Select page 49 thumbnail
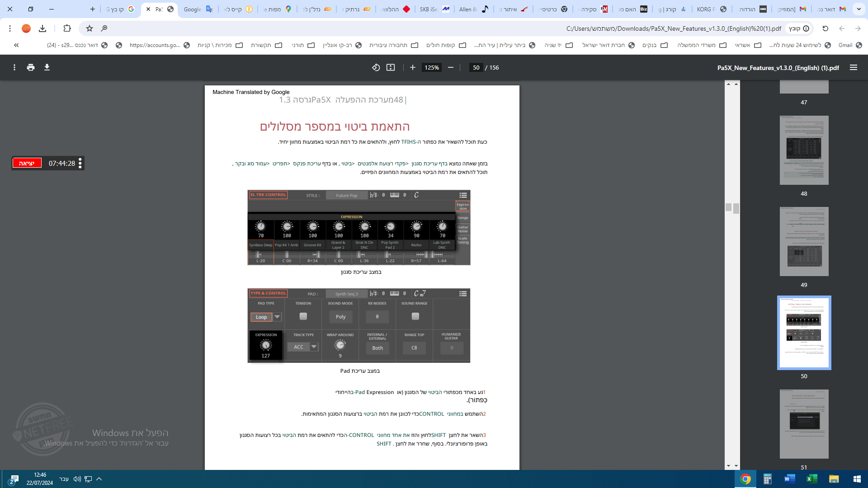This screenshot has width=868, height=488. (x=804, y=241)
